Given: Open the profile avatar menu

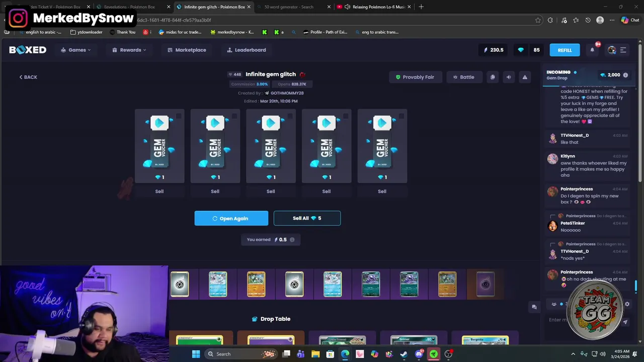Looking at the screenshot, I should 612,50.
